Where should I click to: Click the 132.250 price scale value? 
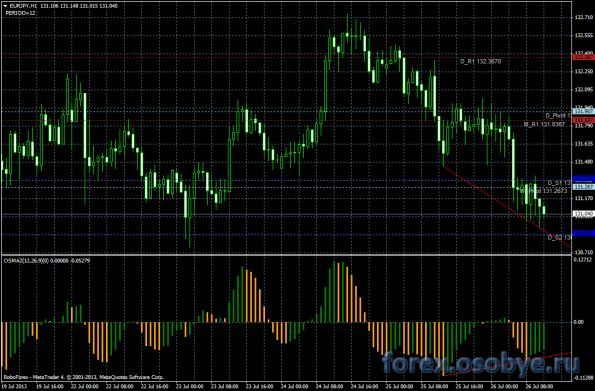583,71
